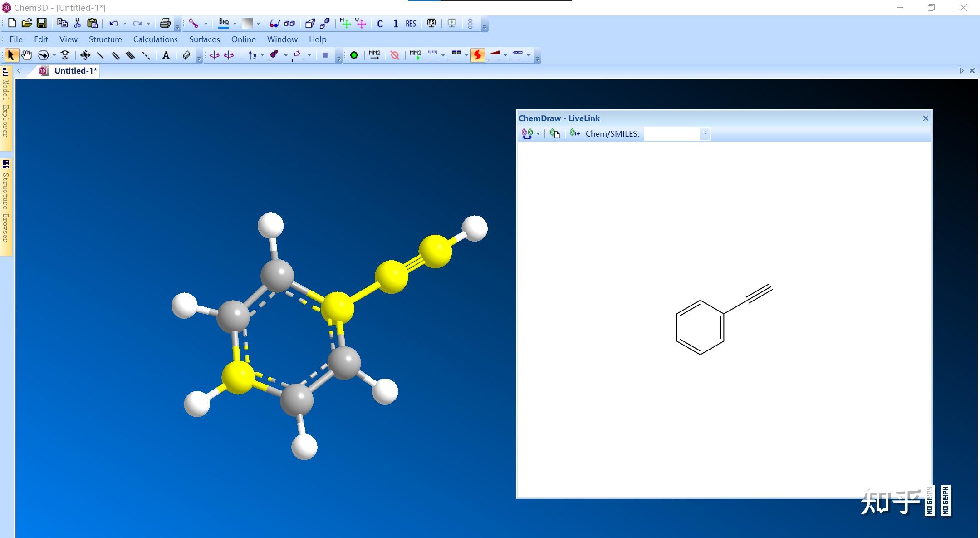Open the Structure Browser side panel

[5, 207]
